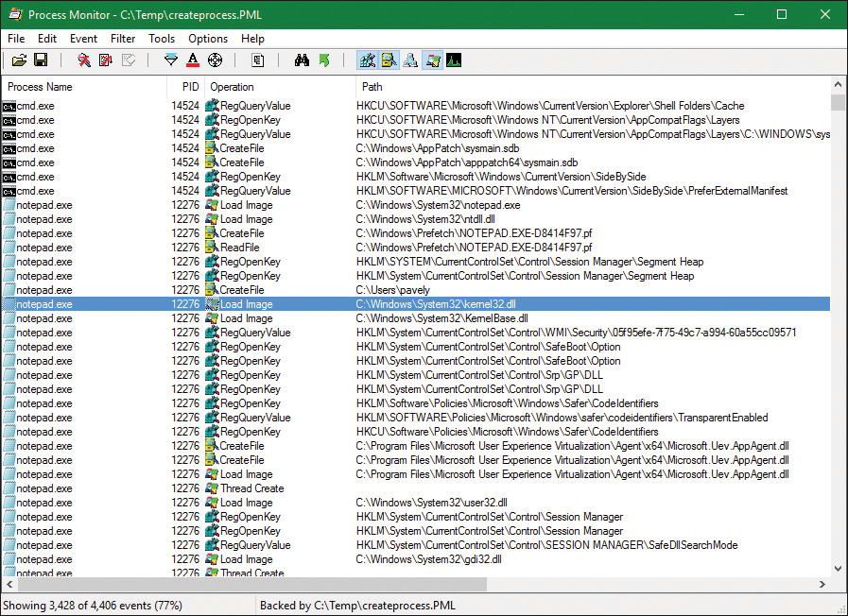
Task: Open the Tools menu
Action: [162, 39]
